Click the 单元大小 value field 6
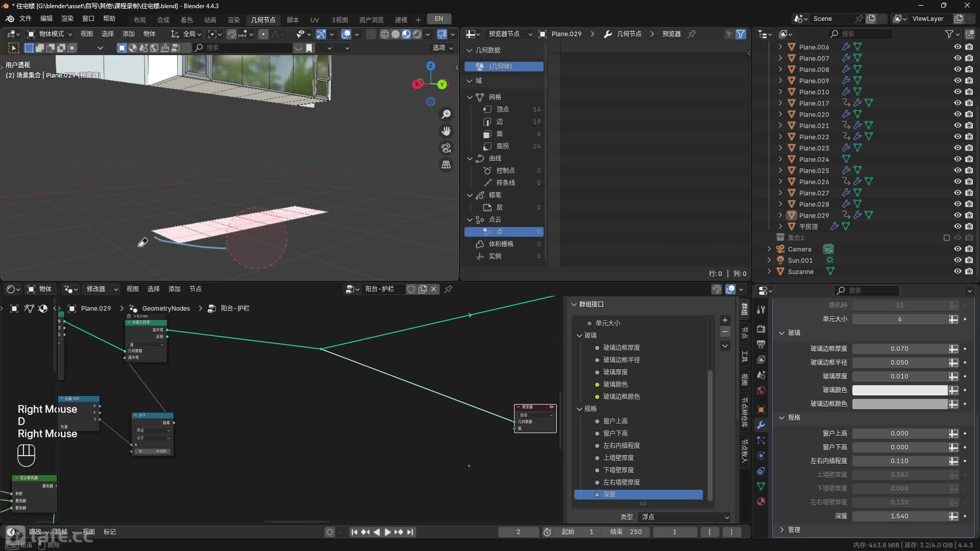Image resolution: width=980 pixels, height=551 pixels. pos(900,319)
